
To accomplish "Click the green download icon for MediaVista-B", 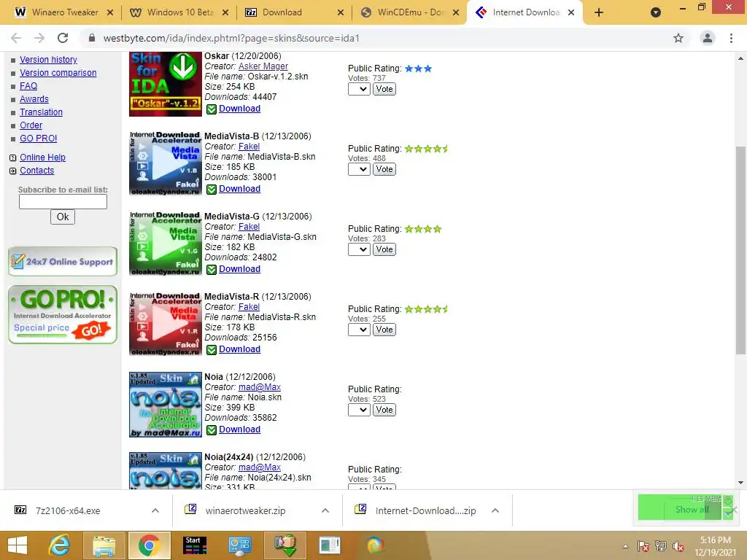I will (212, 189).
